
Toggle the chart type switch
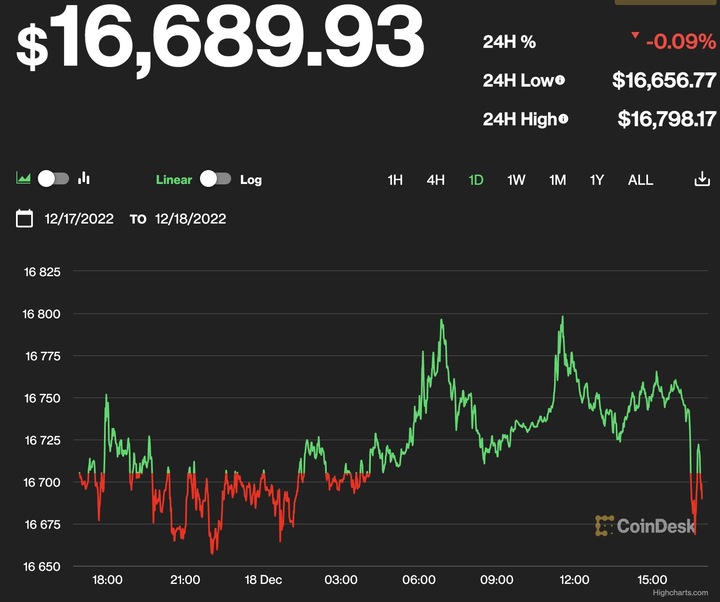click(x=53, y=179)
